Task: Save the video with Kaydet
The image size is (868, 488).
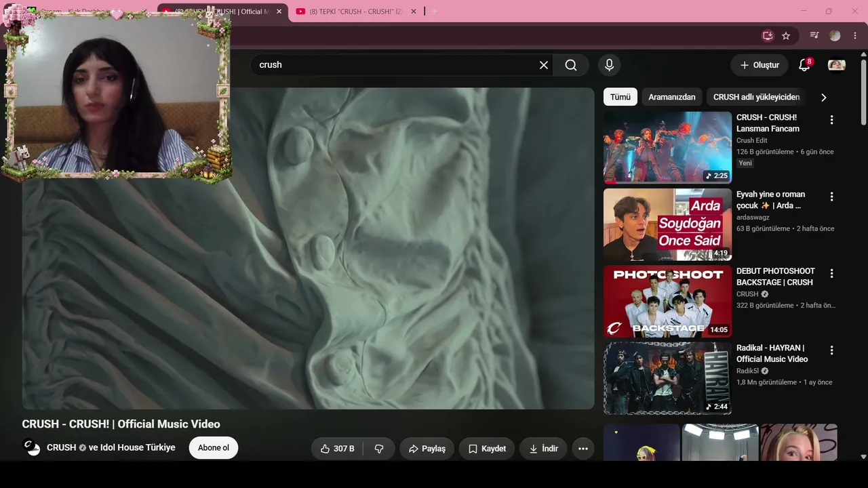Action: point(487,449)
